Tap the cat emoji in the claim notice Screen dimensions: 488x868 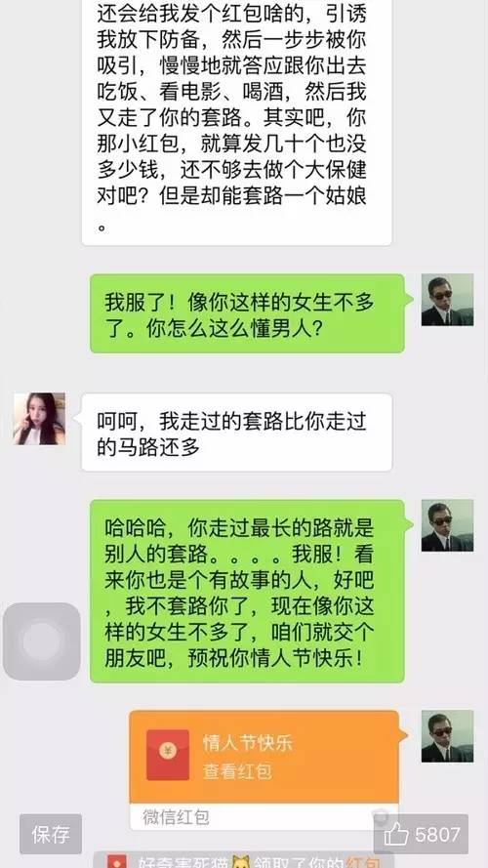coord(241,862)
